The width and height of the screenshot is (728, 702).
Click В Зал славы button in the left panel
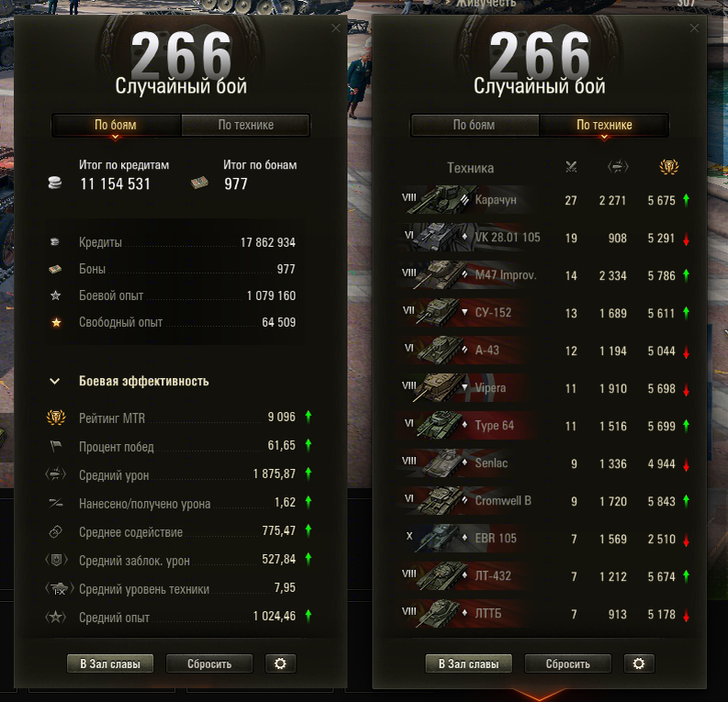tap(110, 663)
